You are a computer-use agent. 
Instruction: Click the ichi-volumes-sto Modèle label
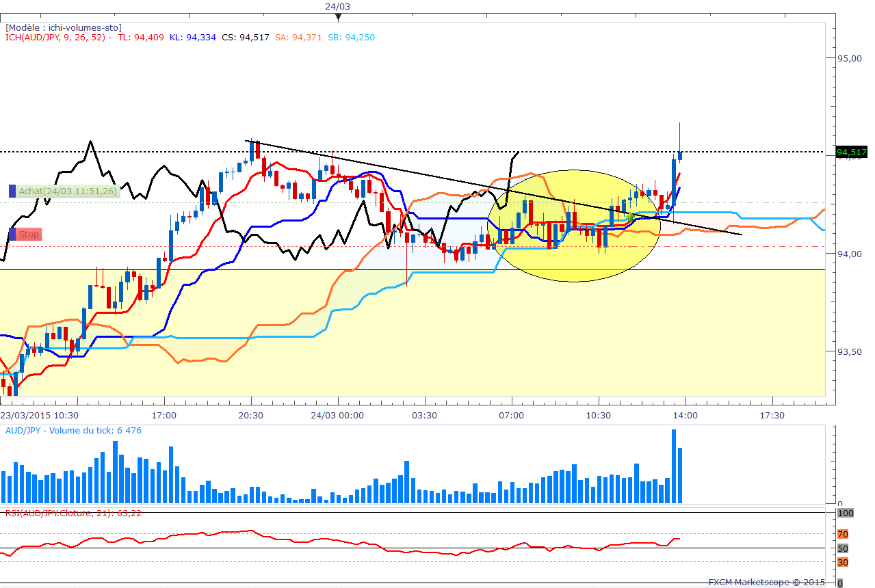[x=64, y=27]
